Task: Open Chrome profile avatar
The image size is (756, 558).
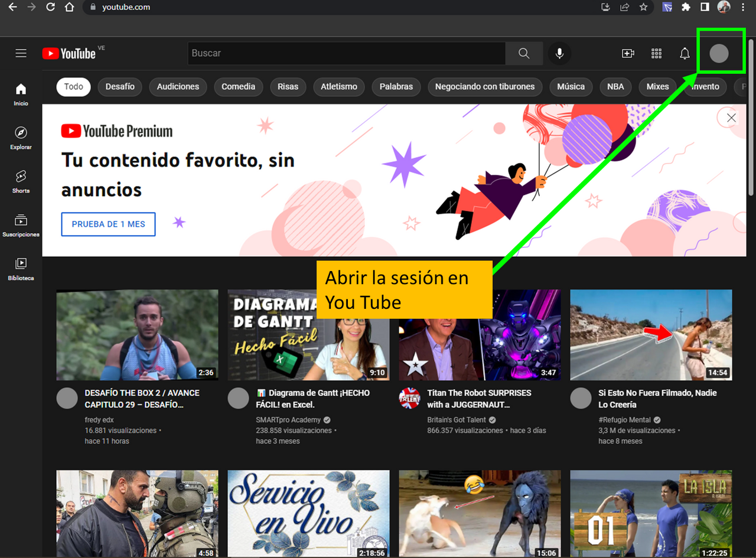Action: coord(724,7)
